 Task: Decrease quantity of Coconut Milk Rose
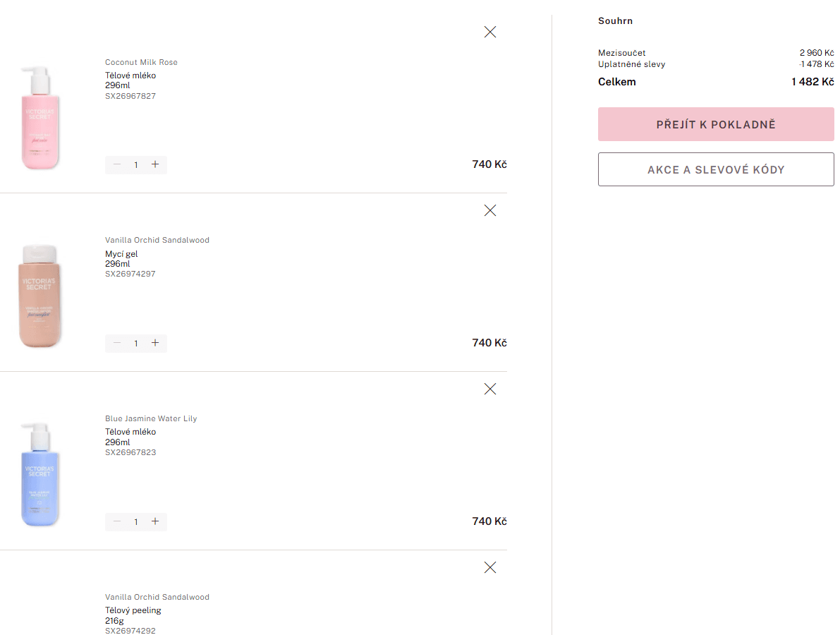point(116,164)
